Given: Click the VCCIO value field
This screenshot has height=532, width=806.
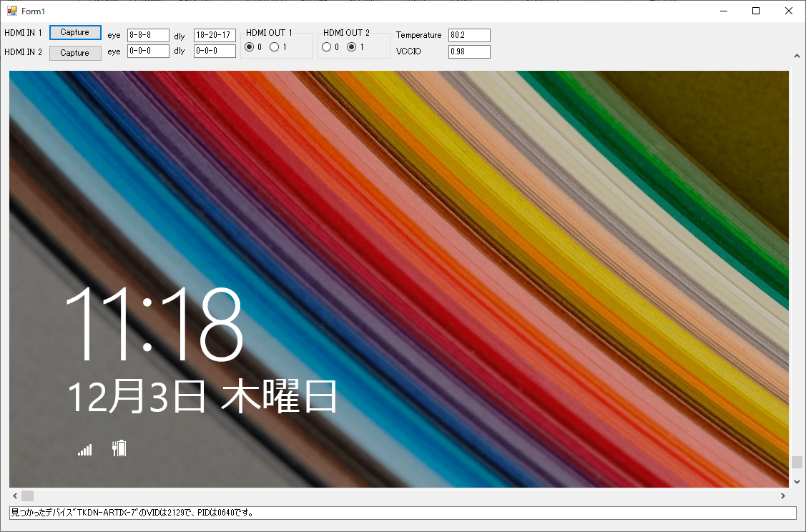Looking at the screenshot, I should click(469, 51).
